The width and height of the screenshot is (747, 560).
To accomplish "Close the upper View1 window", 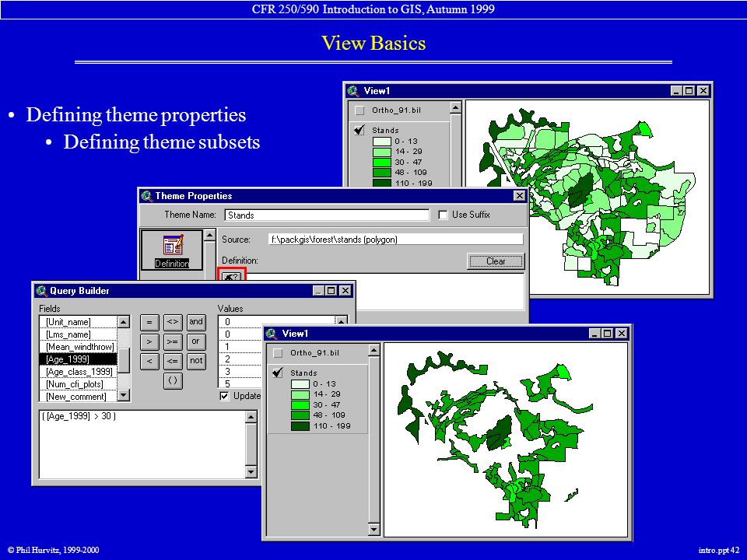I will pos(703,90).
